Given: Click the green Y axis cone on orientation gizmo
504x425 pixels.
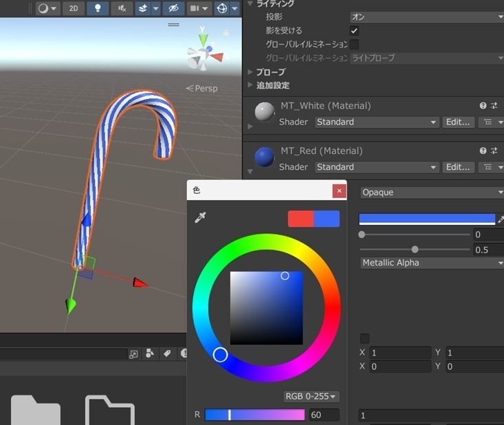Looking at the screenshot, I should click(x=203, y=40).
